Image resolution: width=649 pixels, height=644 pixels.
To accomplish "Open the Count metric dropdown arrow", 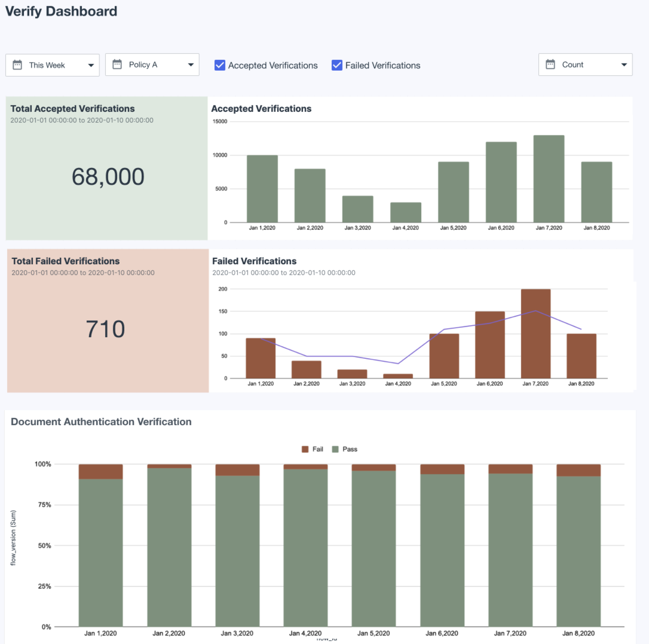I will (x=624, y=65).
